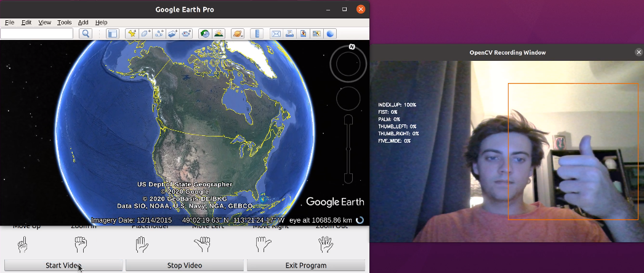Viewport: 644px width, 273px height.
Task: Click the five-wide Zoom Out gesture icon
Action: [326, 244]
